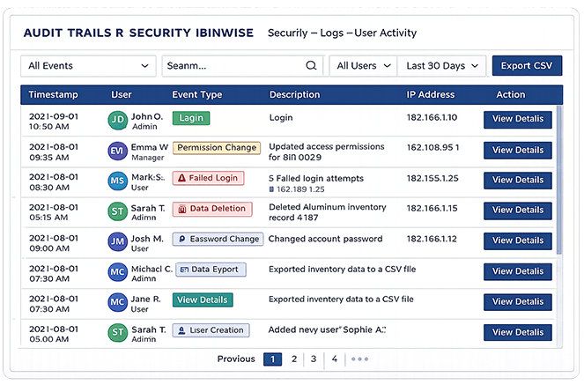Select page 1 in pagination
The image size is (584, 392).
pos(273,359)
